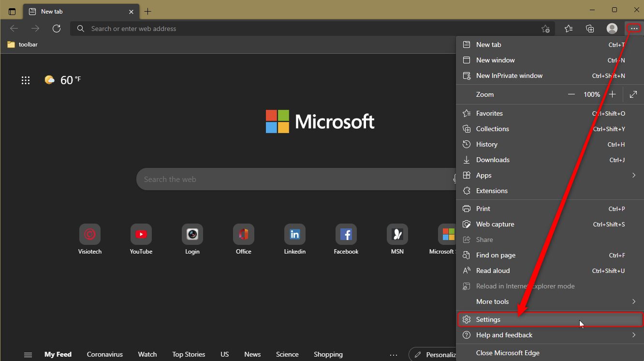
Task: Select New InPrivate window menu item
Action: coord(550,75)
